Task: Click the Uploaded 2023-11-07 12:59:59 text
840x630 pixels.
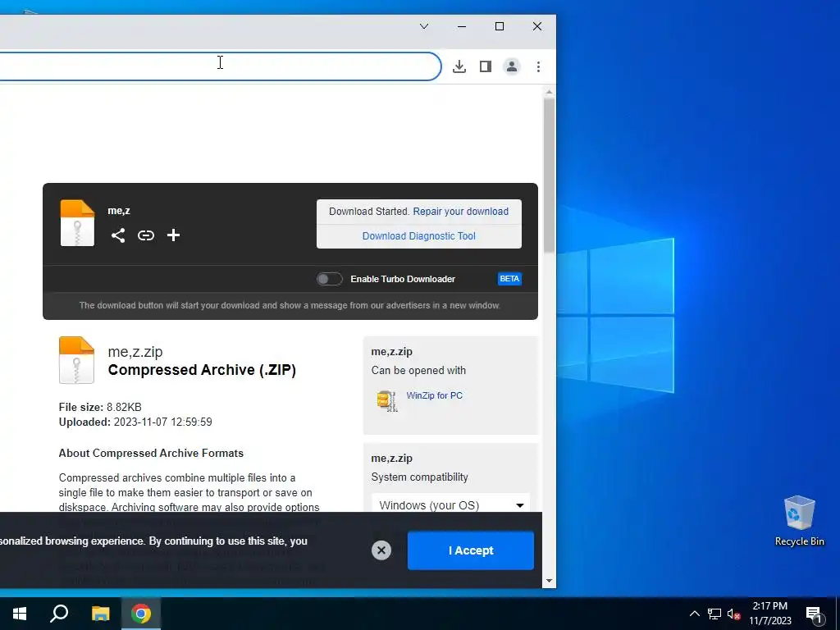Action: point(135,422)
